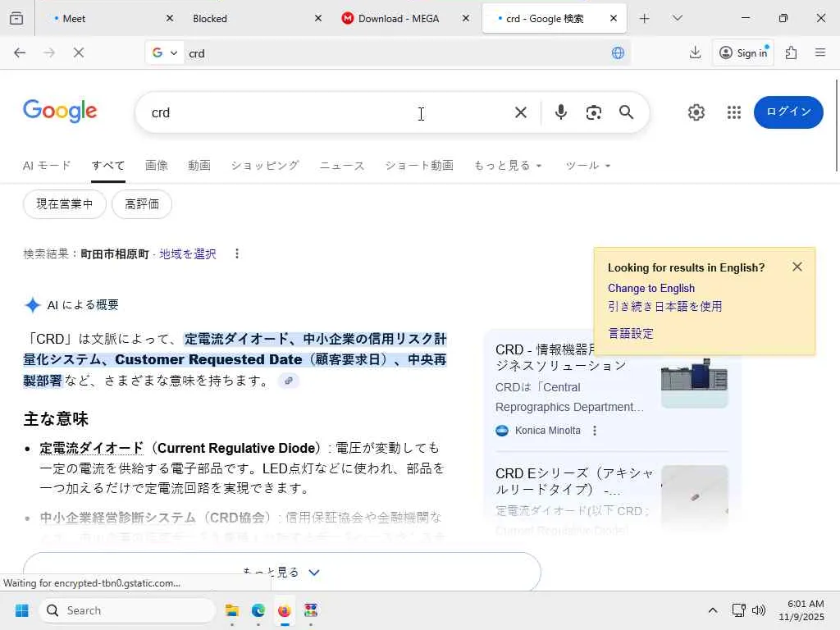Open the Google apps grid
This screenshot has width=840, height=630.
coord(734,112)
